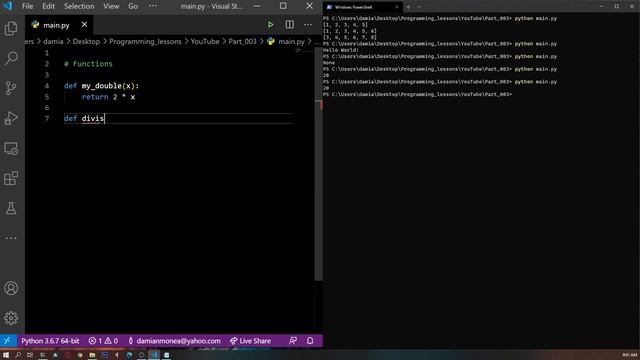This screenshot has height=360, width=640.
Task: Open the Go menu
Action: point(133,6)
